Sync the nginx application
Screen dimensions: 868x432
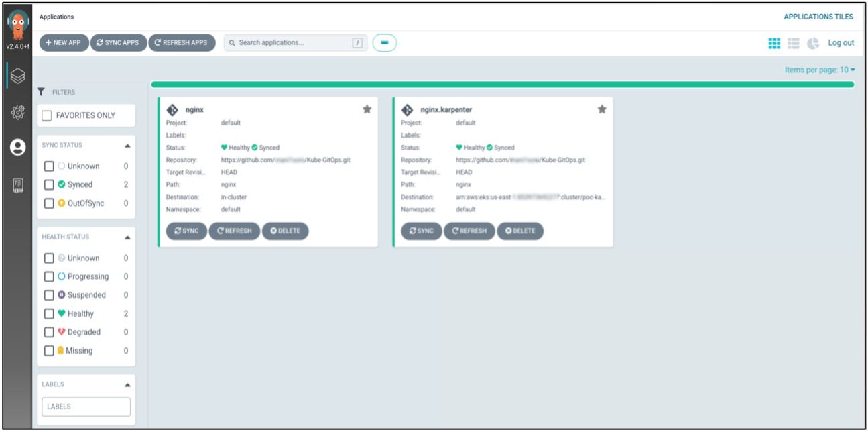pos(186,231)
